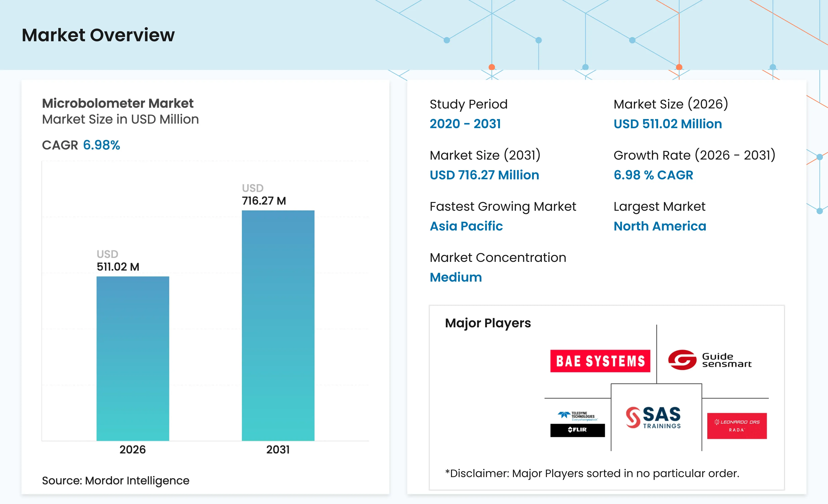Click the Microbolometer Market chart title
This screenshot has width=828, height=504.
118,103
